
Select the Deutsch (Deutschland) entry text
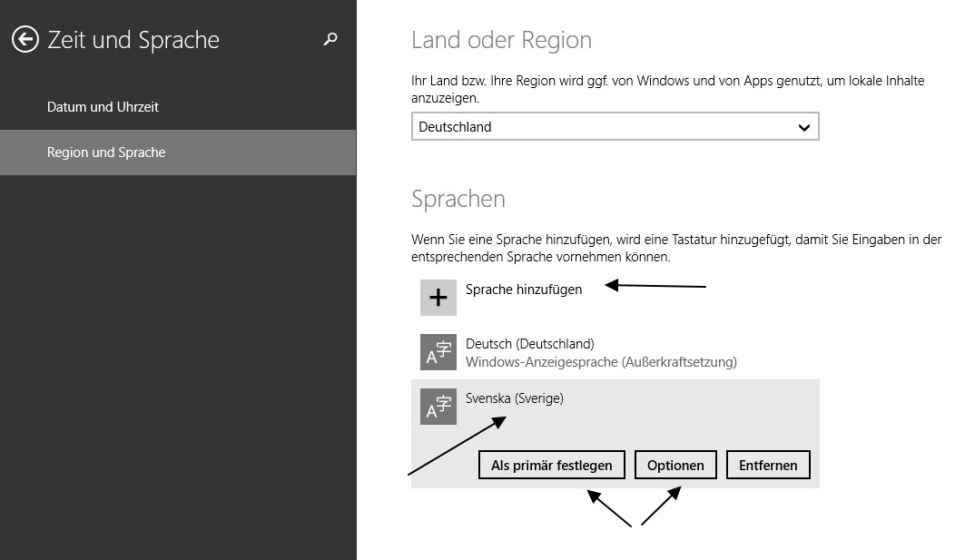click(530, 344)
